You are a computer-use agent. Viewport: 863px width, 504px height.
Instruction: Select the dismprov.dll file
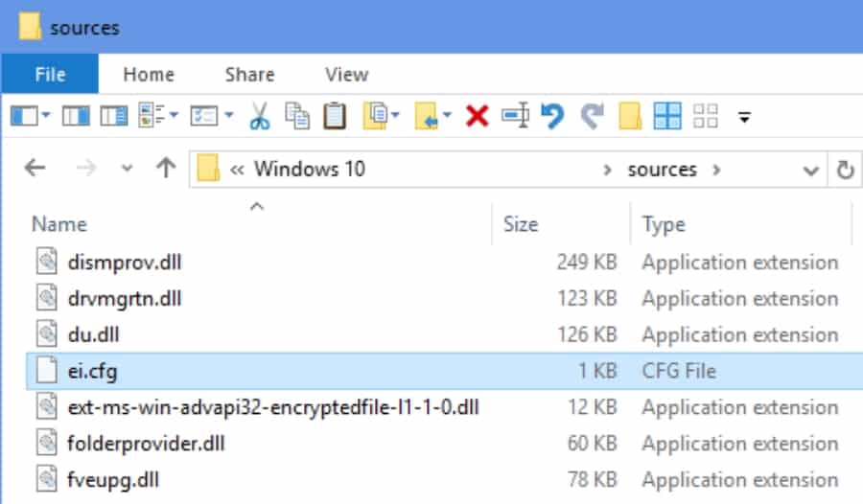[x=125, y=263]
